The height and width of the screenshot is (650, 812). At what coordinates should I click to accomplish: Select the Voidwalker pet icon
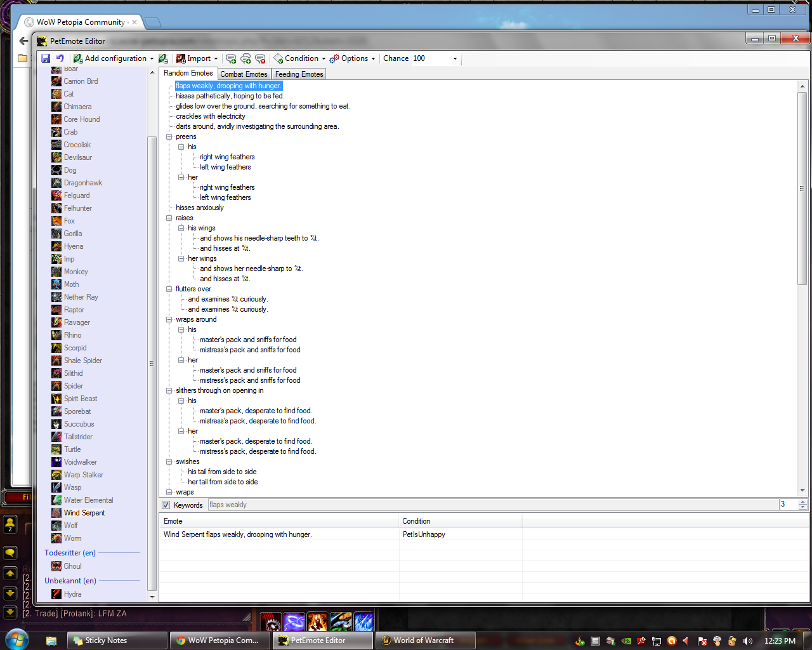(x=56, y=462)
